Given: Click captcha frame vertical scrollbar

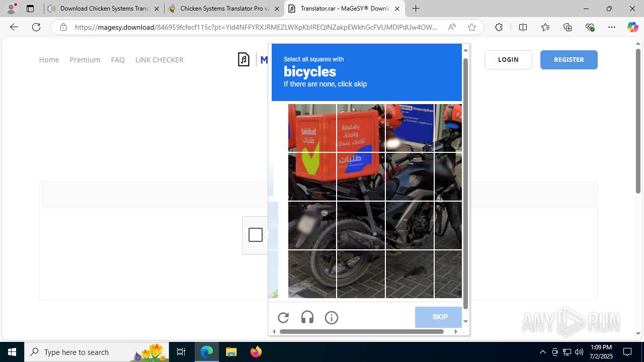Looking at the screenshot, I should coord(465,184).
